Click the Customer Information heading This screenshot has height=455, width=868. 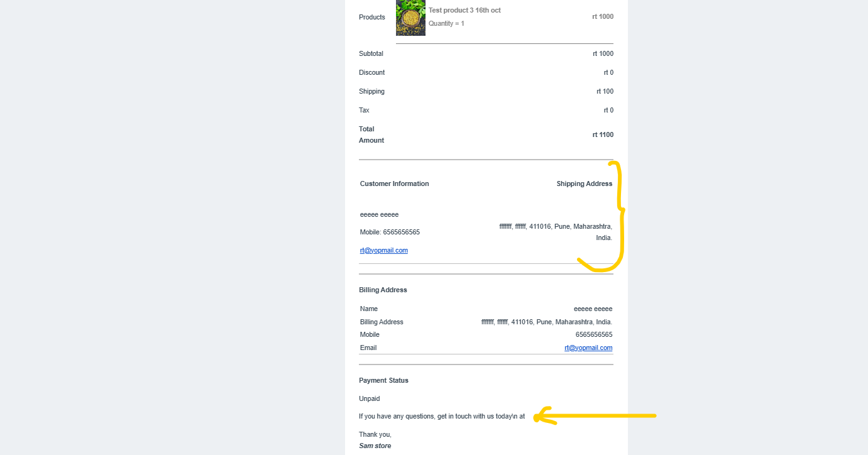(x=395, y=184)
